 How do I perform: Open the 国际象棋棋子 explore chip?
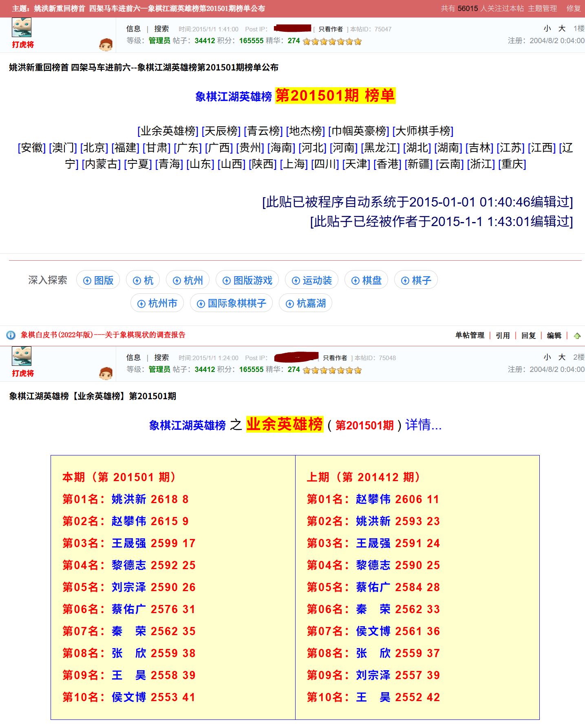[231, 304]
